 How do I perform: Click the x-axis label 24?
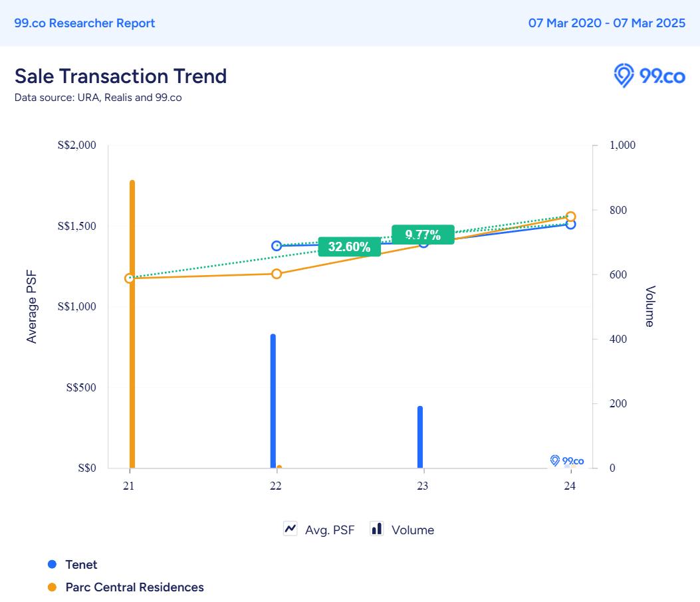point(570,486)
